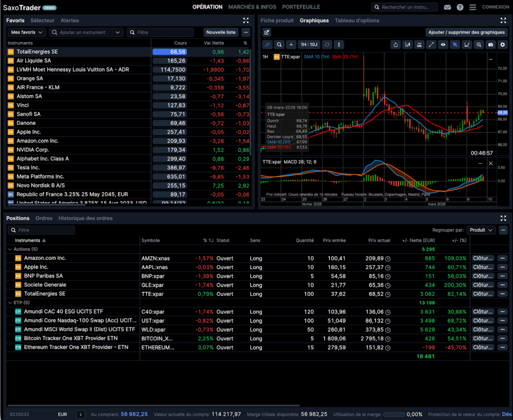Click Ajouter / supprimer des graphiques
Screen dimensions: 513x420
tap(466, 32)
